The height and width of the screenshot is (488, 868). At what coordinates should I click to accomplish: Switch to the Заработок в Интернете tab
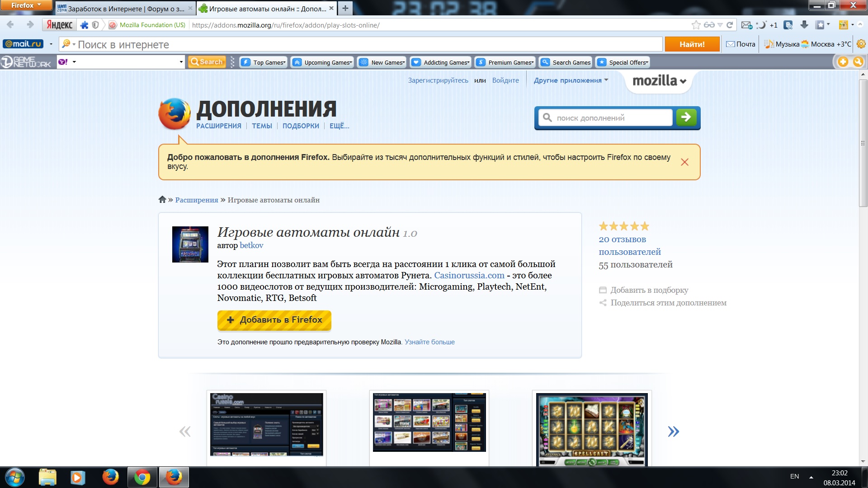[122, 9]
